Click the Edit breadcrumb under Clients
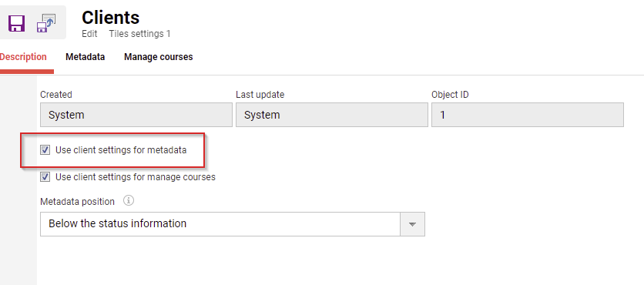The height and width of the screenshot is (285, 644). tap(89, 34)
